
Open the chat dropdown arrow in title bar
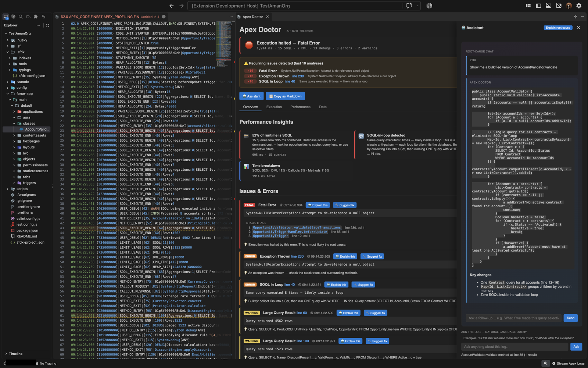[417, 6]
